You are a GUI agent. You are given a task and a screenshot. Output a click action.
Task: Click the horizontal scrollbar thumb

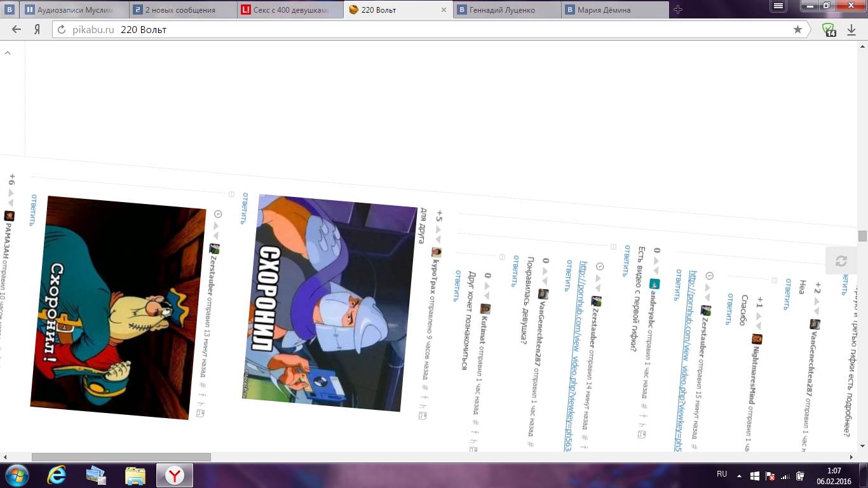tap(121, 457)
